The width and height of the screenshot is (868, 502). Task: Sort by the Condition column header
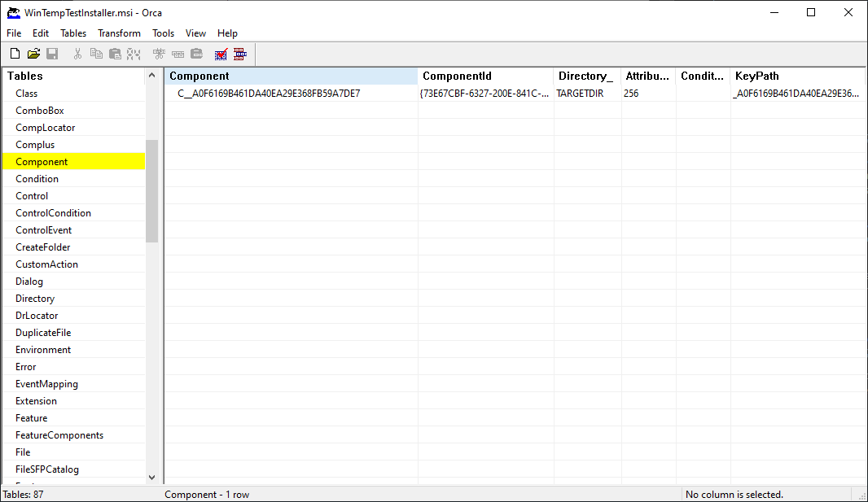703,76
